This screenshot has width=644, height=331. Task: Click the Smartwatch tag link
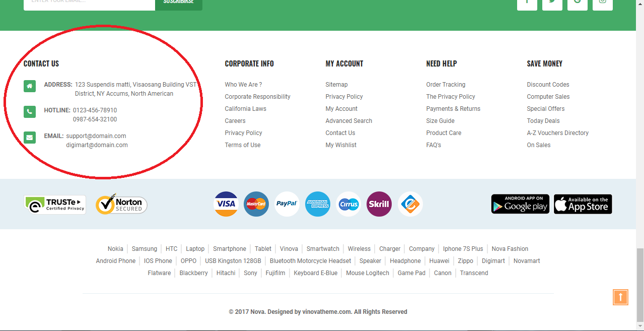323,249
